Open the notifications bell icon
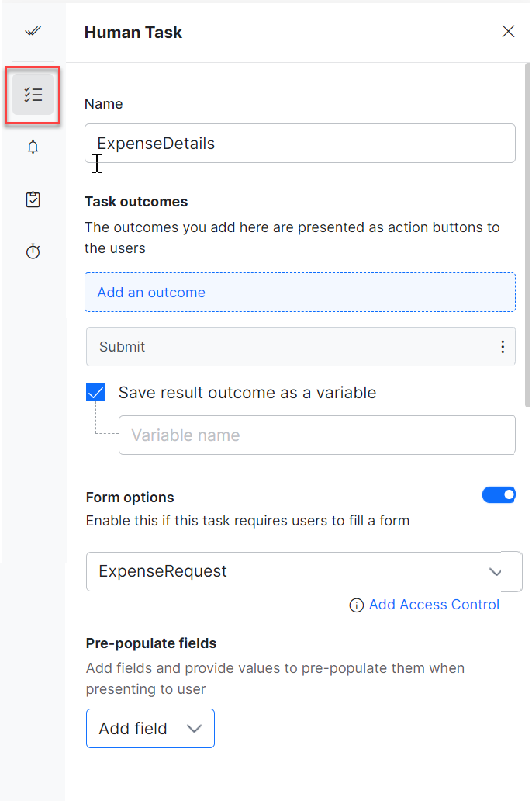 click(x=33, y=147)
